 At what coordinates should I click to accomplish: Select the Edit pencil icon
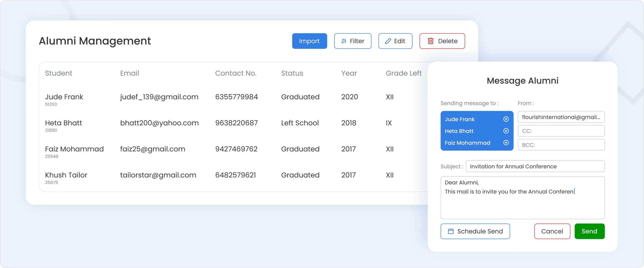[x=388, y=41]
